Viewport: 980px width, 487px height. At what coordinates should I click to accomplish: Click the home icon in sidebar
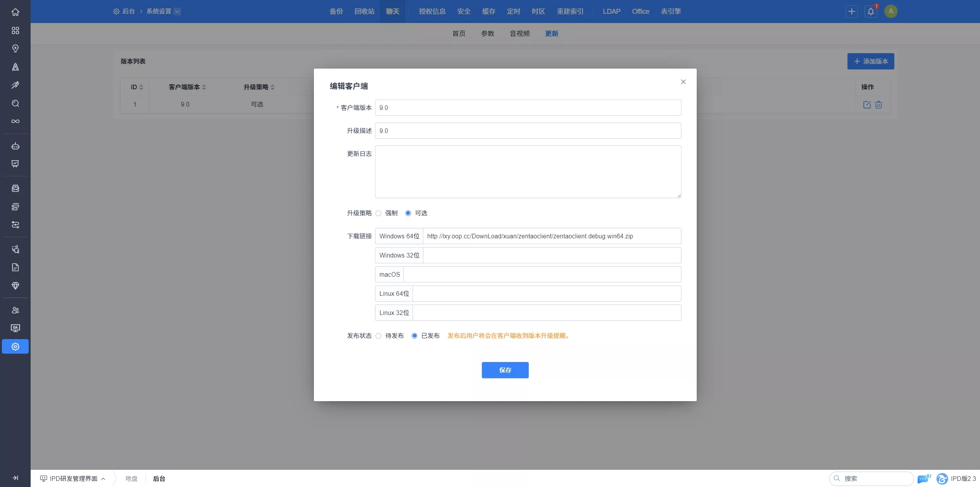15,12
